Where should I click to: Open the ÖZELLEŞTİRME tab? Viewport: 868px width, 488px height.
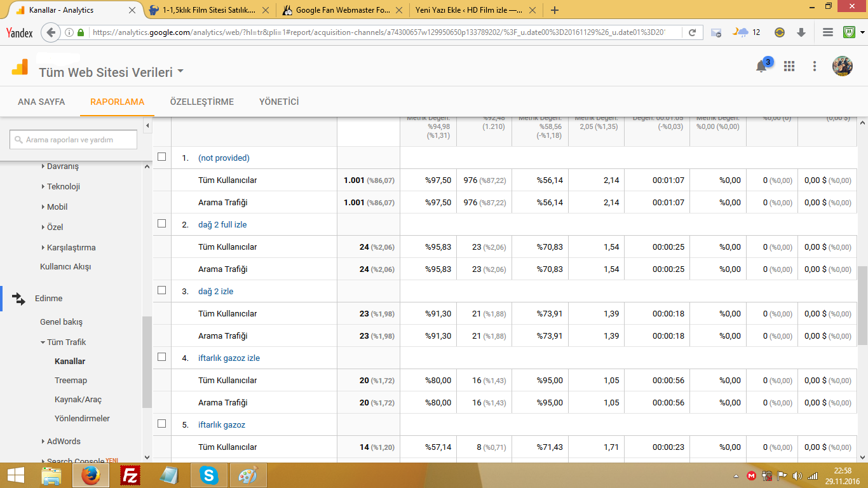point(202,102)
